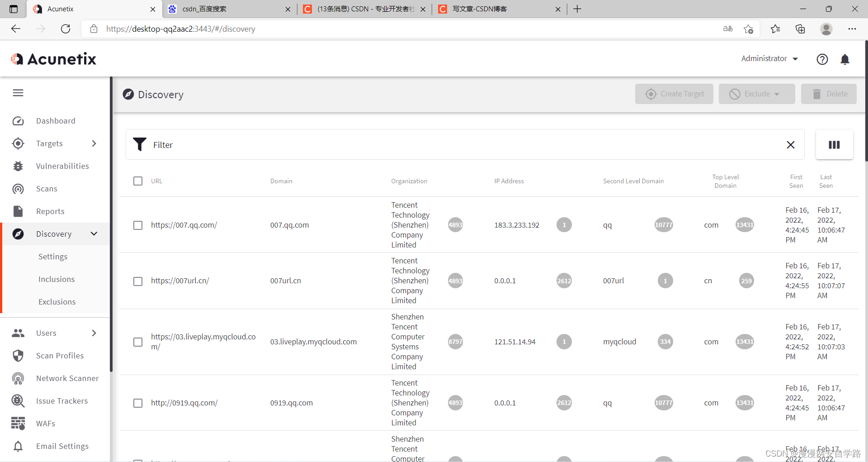The width and height of the screenshot is (868, 462).
Task: Sort by the Organization column header
Action: tap(409, 181)
